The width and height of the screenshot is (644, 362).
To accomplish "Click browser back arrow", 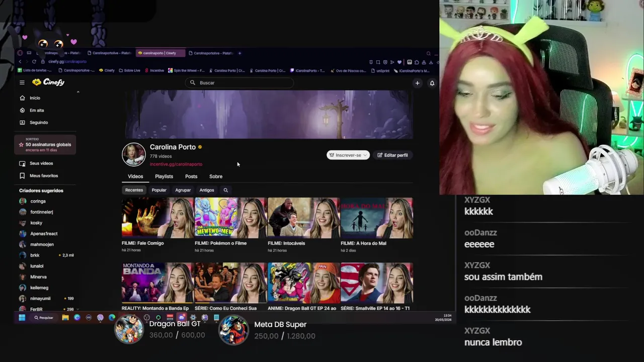I will [20, 61].
